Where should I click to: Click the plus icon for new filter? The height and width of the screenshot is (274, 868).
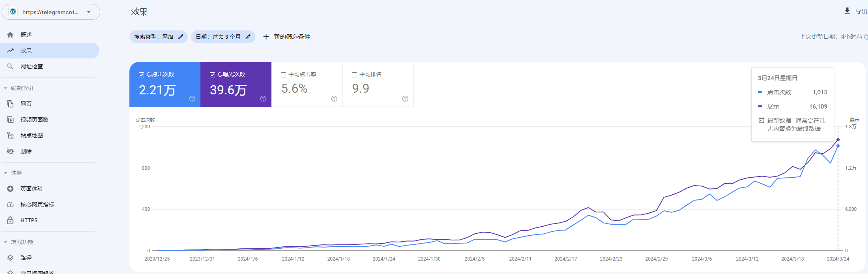266,37
